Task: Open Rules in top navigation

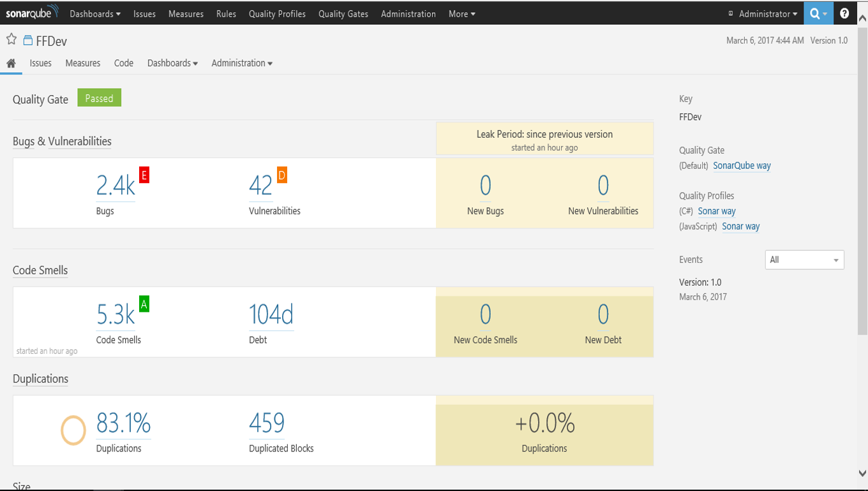Action: 226,14
